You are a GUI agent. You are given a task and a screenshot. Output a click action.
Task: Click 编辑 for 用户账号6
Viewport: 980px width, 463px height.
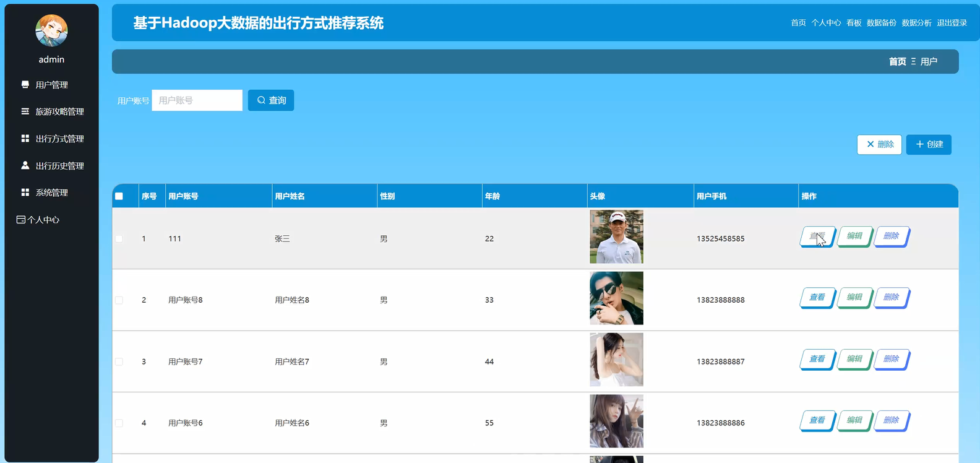point(854,420)
